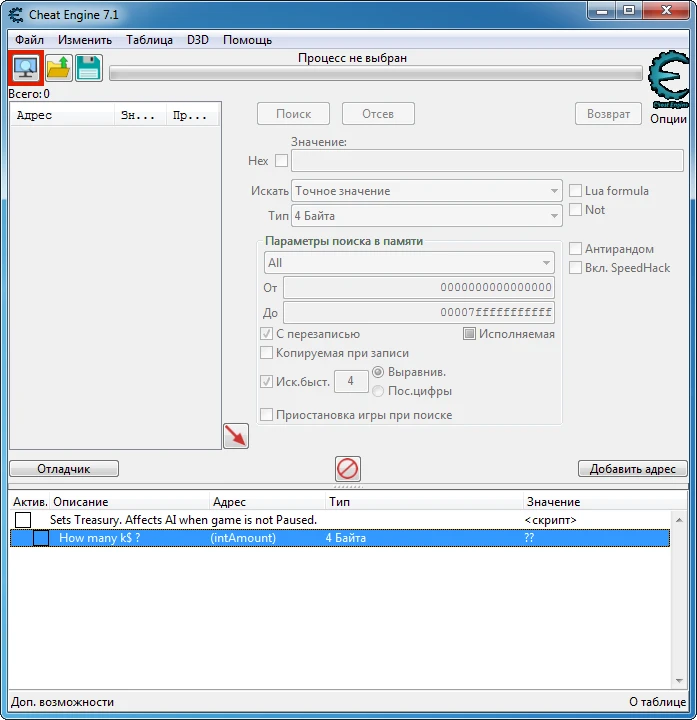Open the Изменить menu

coord(85,40)
